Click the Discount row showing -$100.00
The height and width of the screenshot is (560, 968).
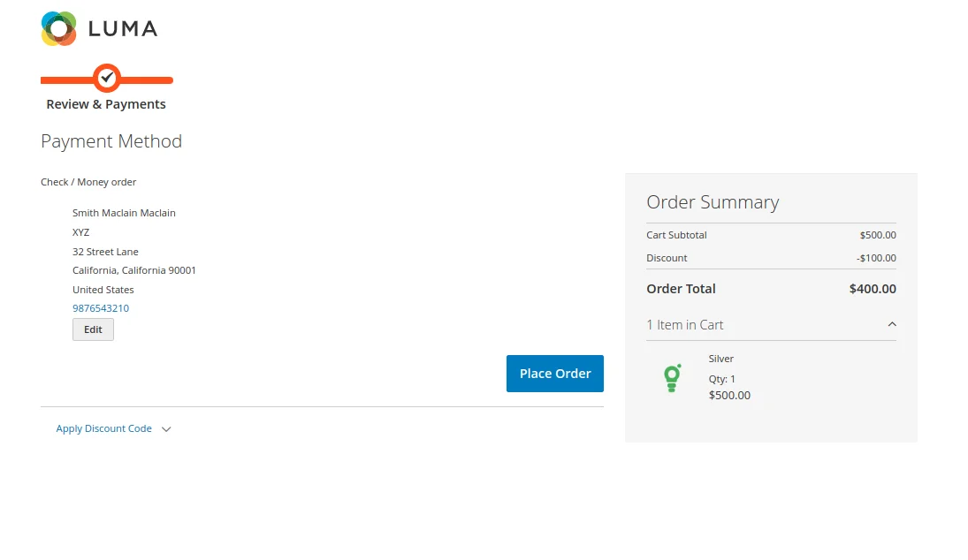point(877,258)
